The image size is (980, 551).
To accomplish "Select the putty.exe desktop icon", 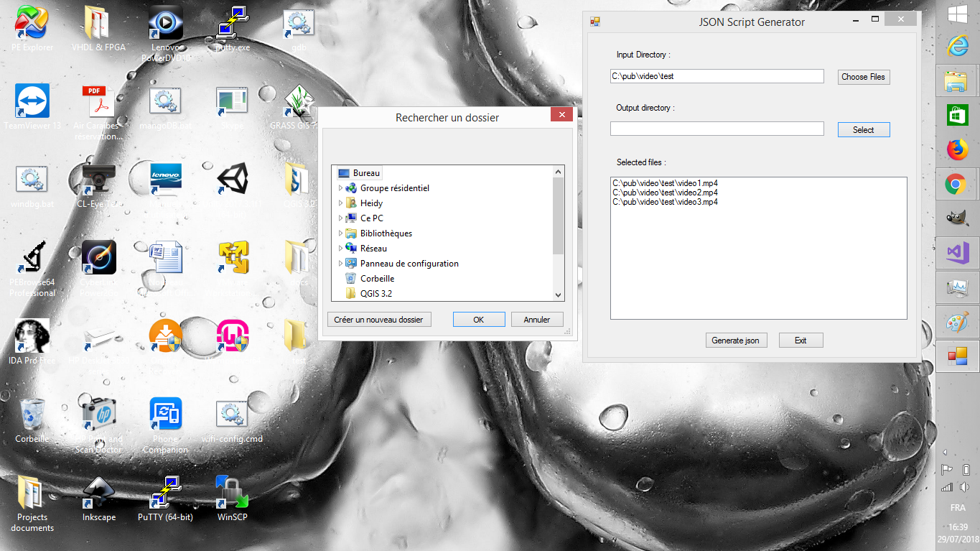I will point(233,29).
